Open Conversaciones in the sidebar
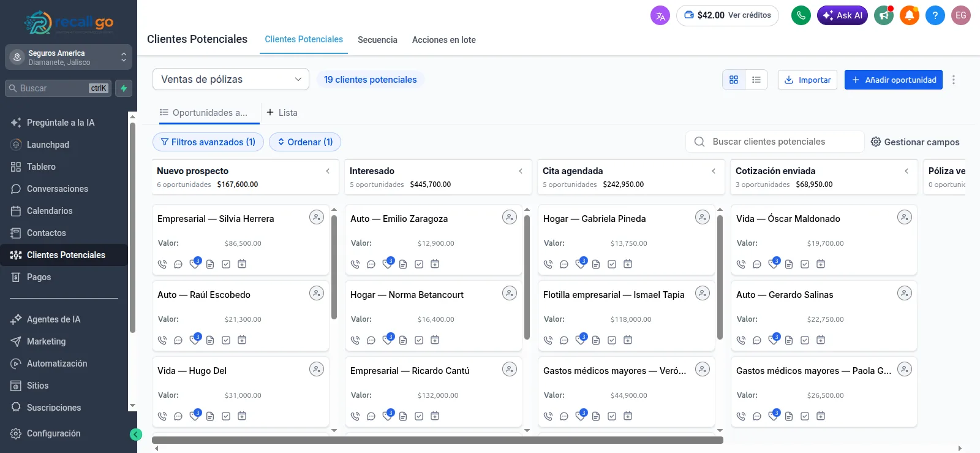 click(x=58, y=189)
